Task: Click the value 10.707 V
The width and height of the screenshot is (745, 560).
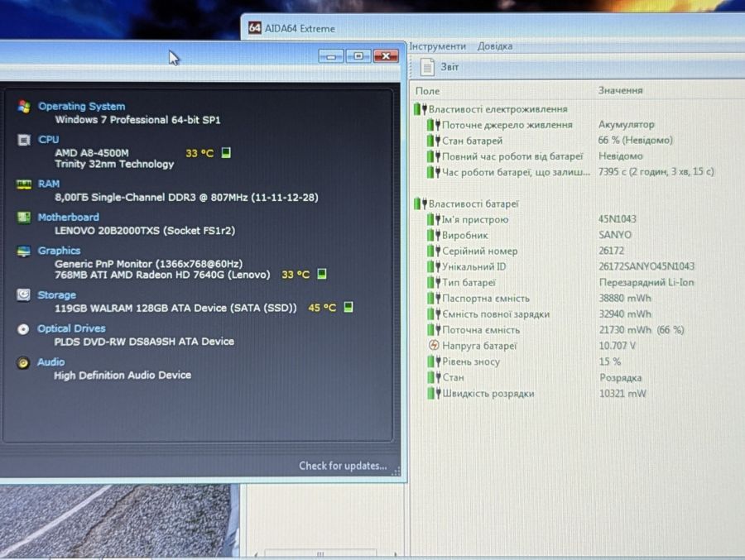Action: click(x=617, y=345)
